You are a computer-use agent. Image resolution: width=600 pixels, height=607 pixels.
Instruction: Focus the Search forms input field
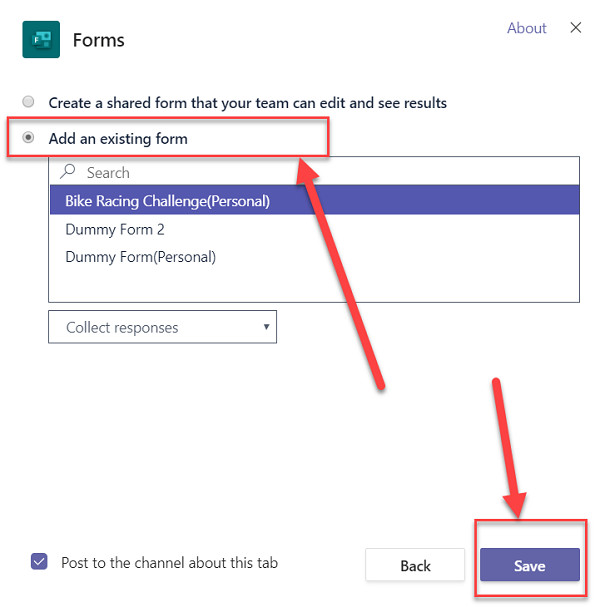click(314, 171)
